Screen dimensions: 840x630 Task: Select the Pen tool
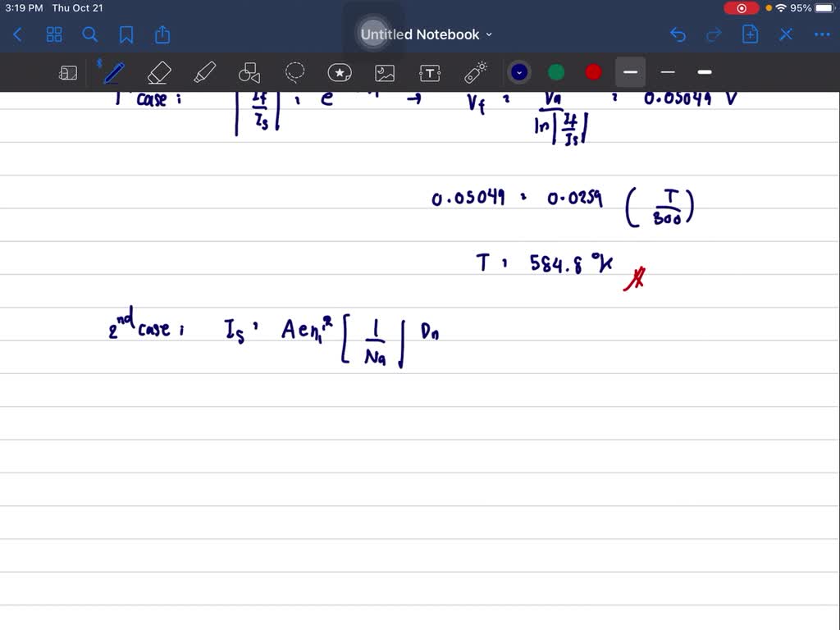(113, 73)
